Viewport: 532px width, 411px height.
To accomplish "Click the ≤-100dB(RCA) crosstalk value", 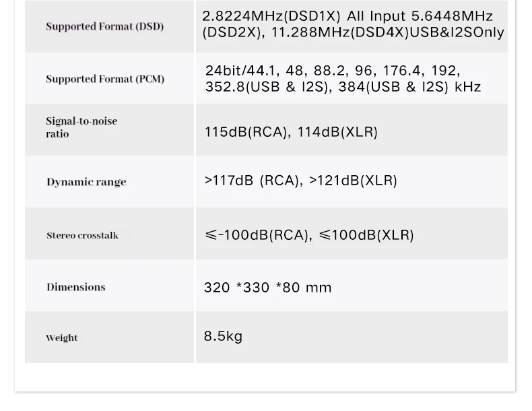I will click(x=258, y=235).
